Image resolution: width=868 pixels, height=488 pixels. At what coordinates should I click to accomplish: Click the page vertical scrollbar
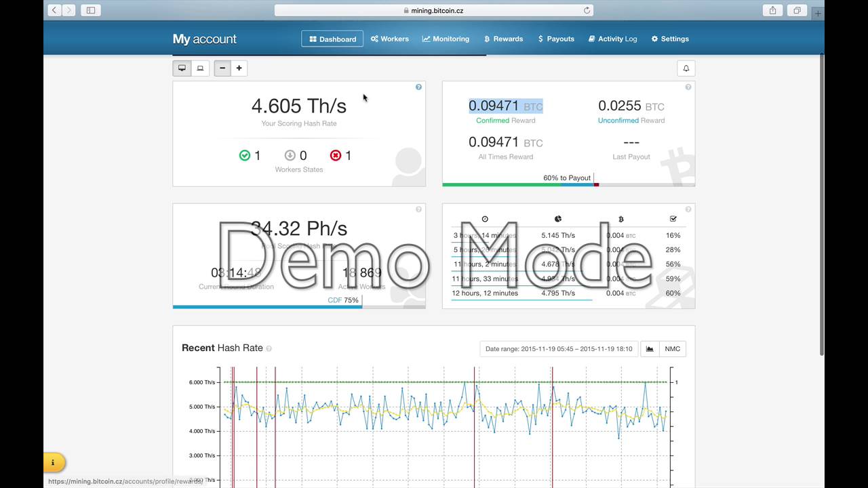tap(822, 203)
